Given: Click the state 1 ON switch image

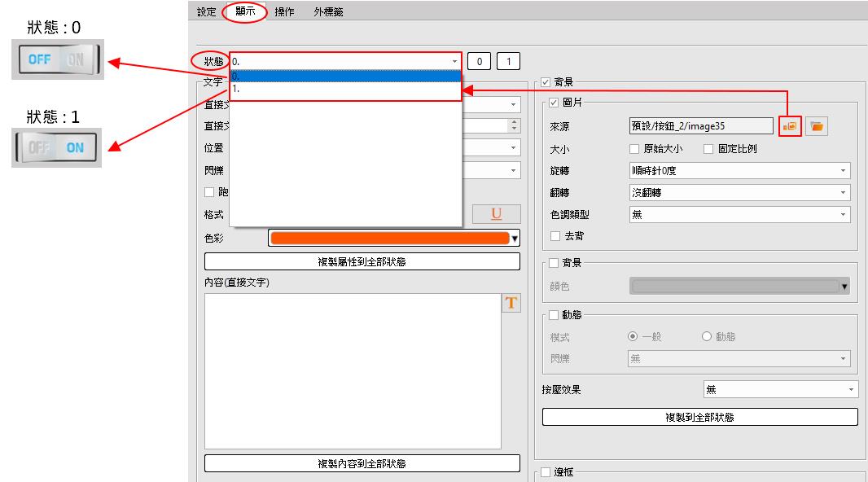Looking at the screenshot, I should 57,148.
